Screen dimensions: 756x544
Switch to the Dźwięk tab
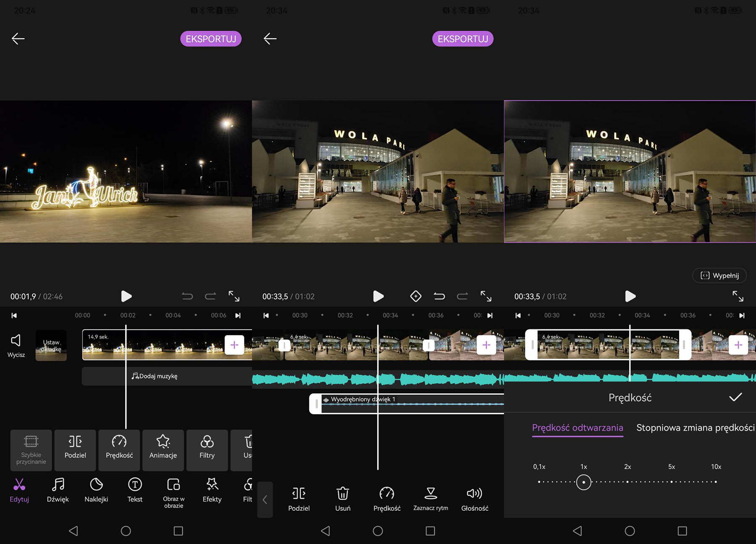[58, 490]
